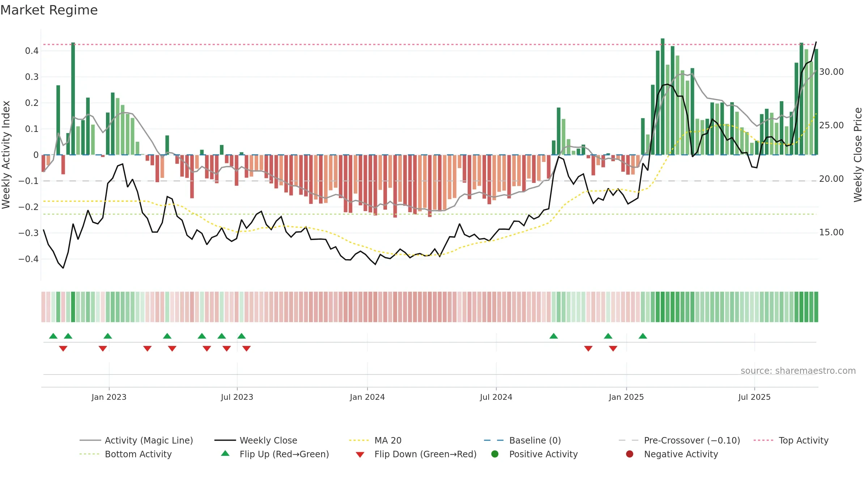Click the 25.00 price axis label
The width and height of the screenshot is (868, 488).
click(x=831, y=125)
